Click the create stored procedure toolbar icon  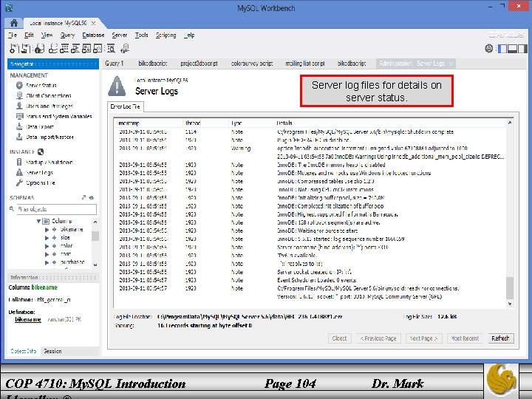(x=86, y=49)
